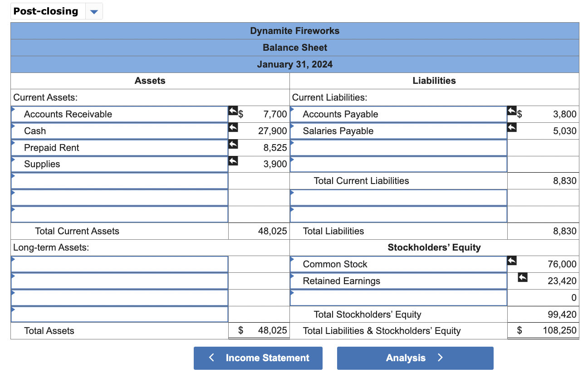Screen dimensions: 588x387
Task: Click undo icon beside Retained Earnings amount
Action: click(523, 277)
